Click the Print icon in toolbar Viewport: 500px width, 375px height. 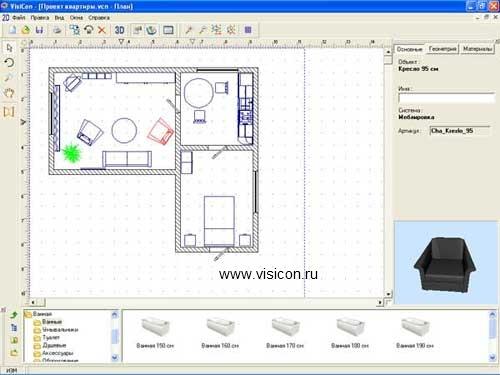coord(57,30)
